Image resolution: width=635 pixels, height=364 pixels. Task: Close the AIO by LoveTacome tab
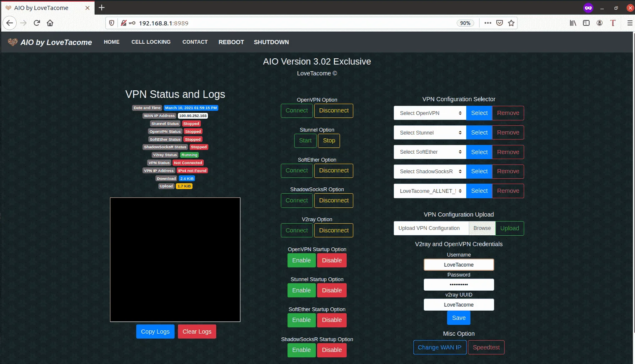coord(87,7)
